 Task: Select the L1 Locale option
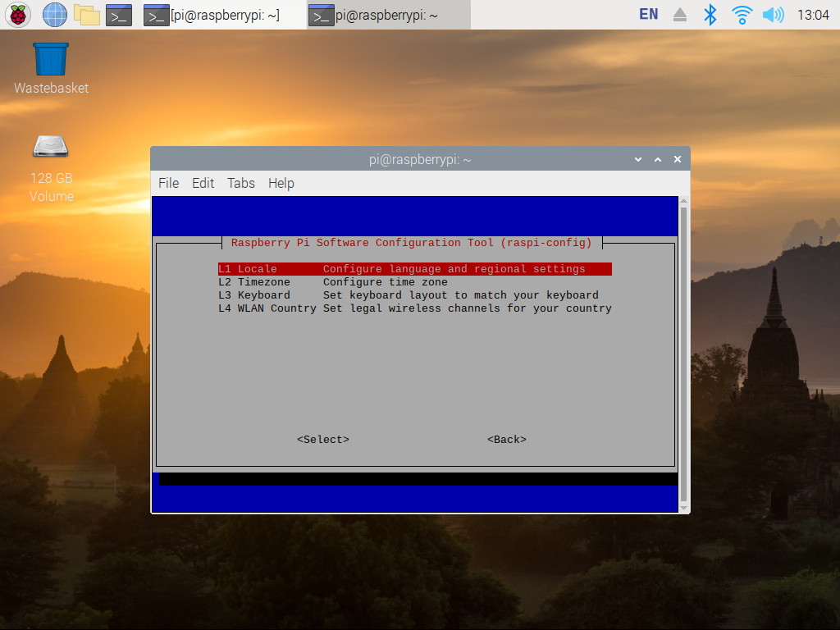click(414, 269)
